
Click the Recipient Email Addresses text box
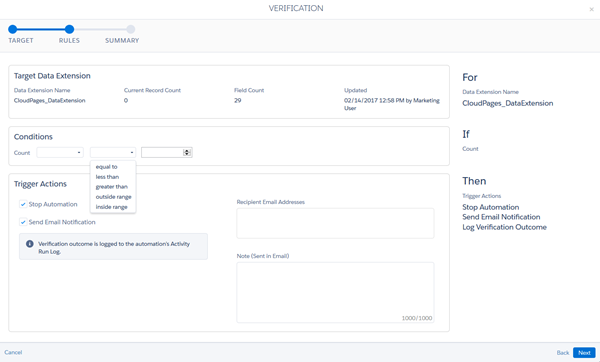[x=335, y=223]
